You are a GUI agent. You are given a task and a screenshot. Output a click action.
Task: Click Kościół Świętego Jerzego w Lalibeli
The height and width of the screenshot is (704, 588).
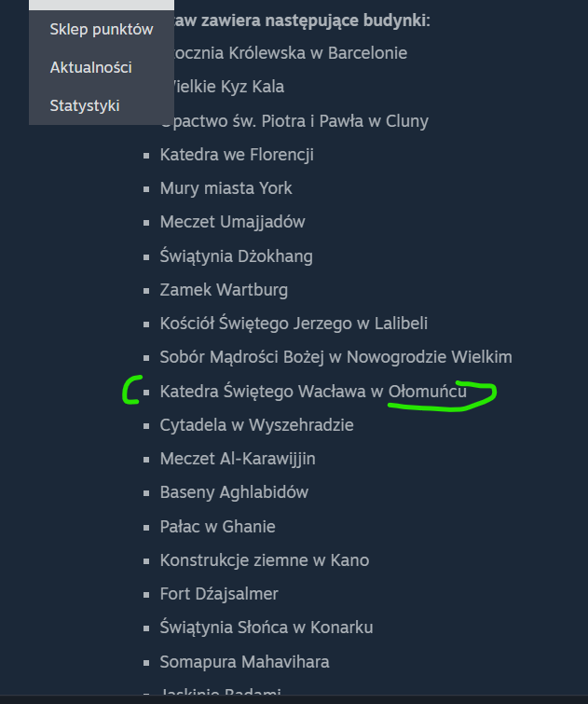[294, 324]
